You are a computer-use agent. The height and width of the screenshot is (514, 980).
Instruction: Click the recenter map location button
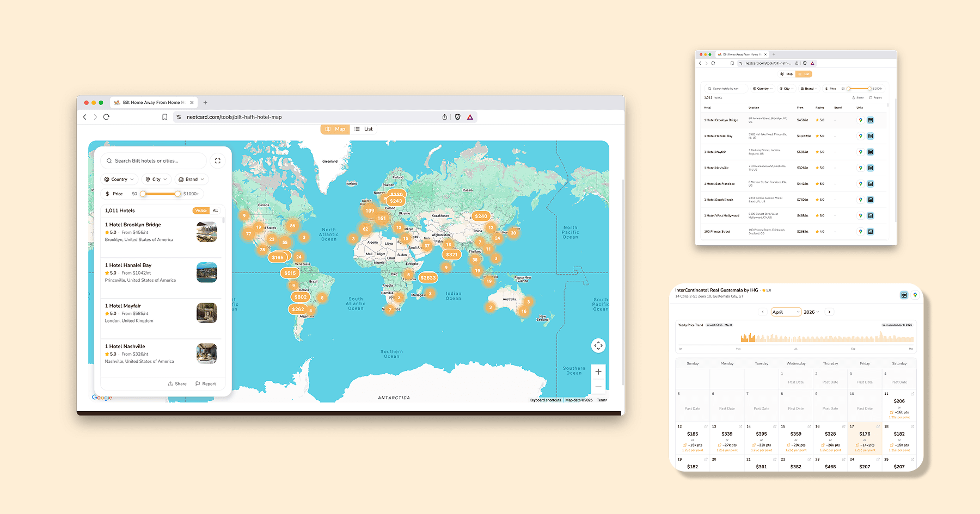click(598, 345)
